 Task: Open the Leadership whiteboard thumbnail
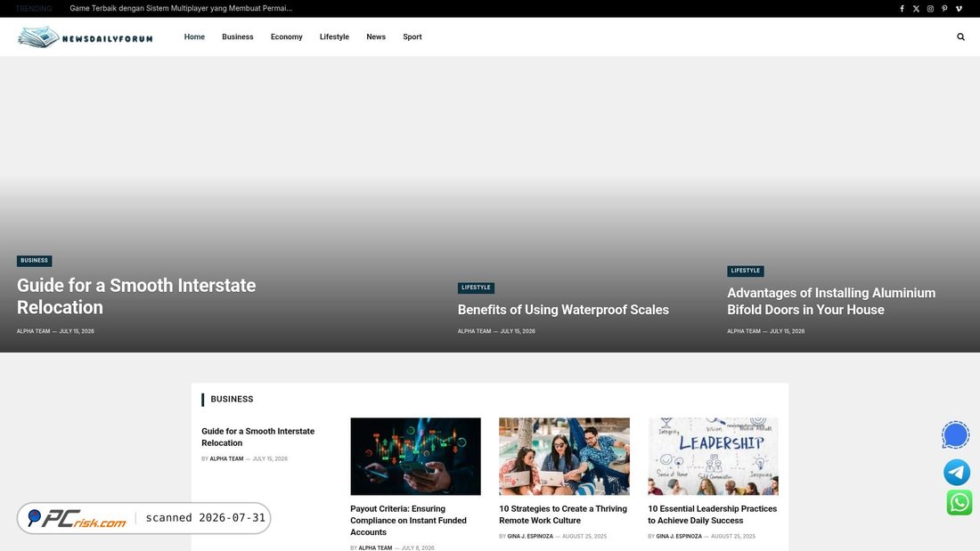[713, 457]
